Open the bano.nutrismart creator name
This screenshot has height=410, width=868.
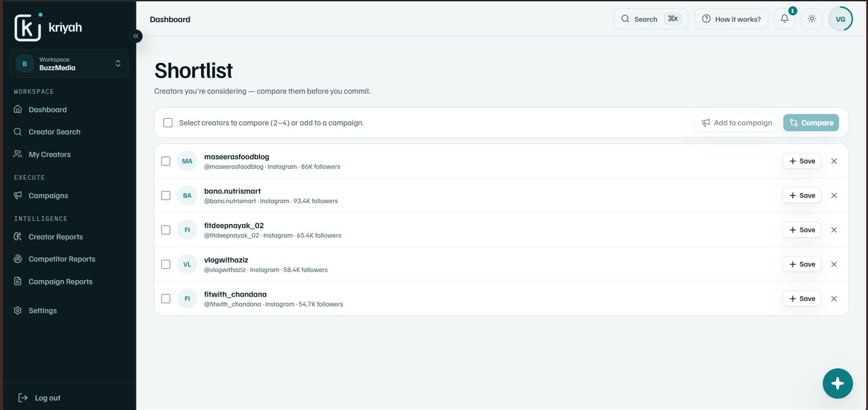click(232, 191)
